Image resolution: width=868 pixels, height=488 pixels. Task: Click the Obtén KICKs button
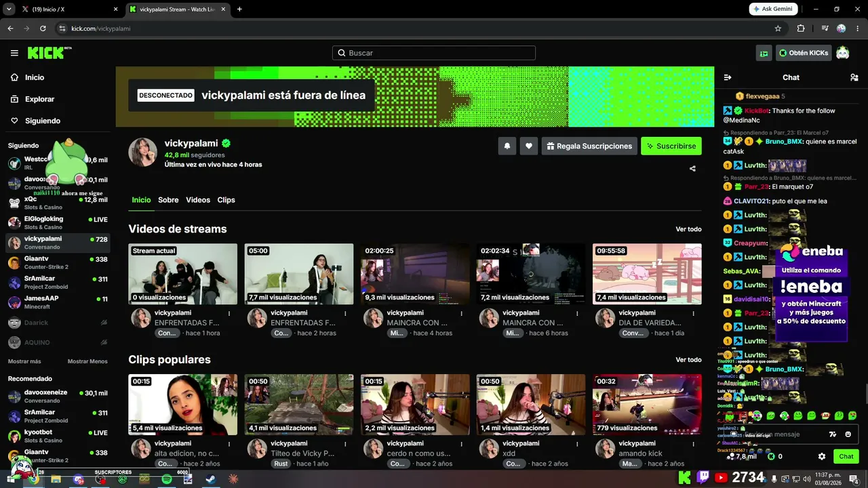(804, 53)
